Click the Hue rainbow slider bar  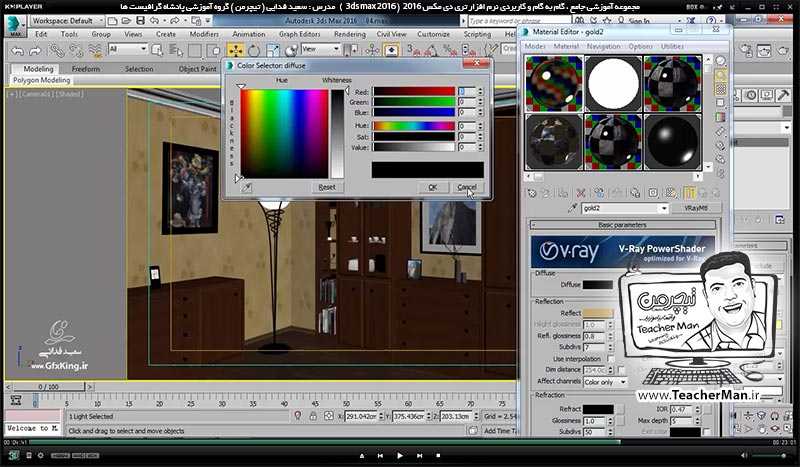414,126
